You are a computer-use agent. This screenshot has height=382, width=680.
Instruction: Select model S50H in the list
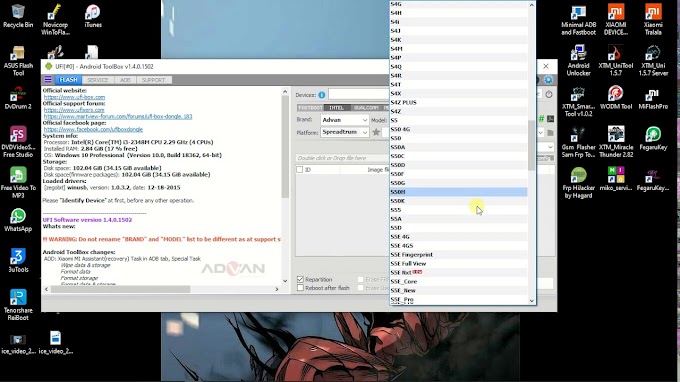point(458,192)
